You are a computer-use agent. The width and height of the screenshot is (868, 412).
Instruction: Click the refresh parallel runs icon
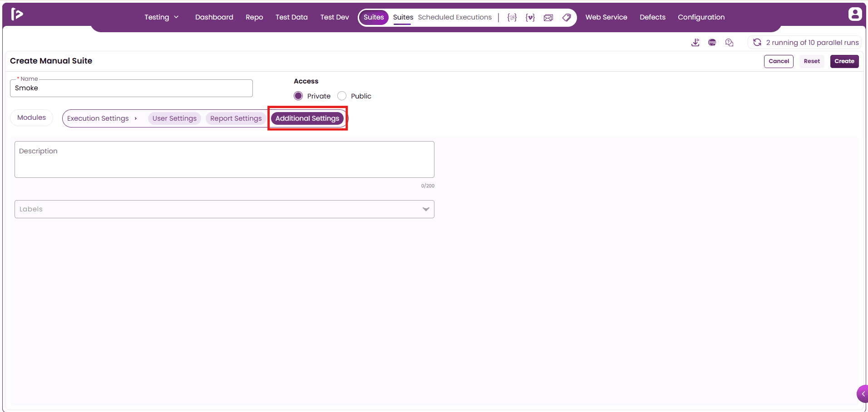[x=757, y=42]
